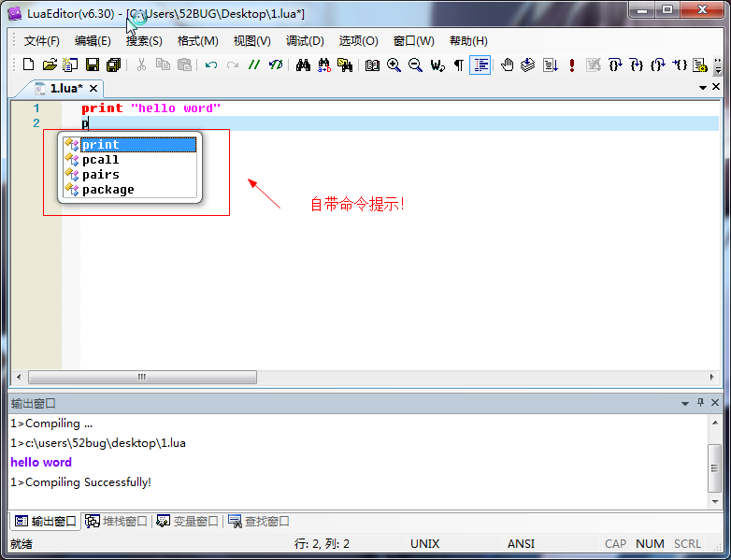Click the Step Out braces icon
This screenshot has height=560, width=731.
pyautogui.click(x=658, y=65)
